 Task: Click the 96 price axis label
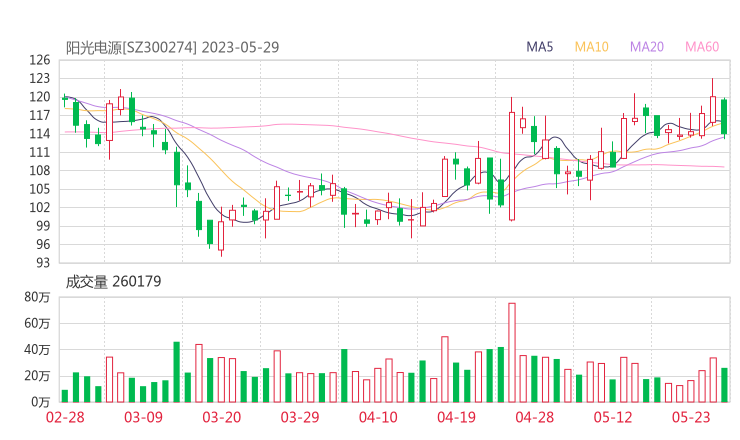point(43,245)
